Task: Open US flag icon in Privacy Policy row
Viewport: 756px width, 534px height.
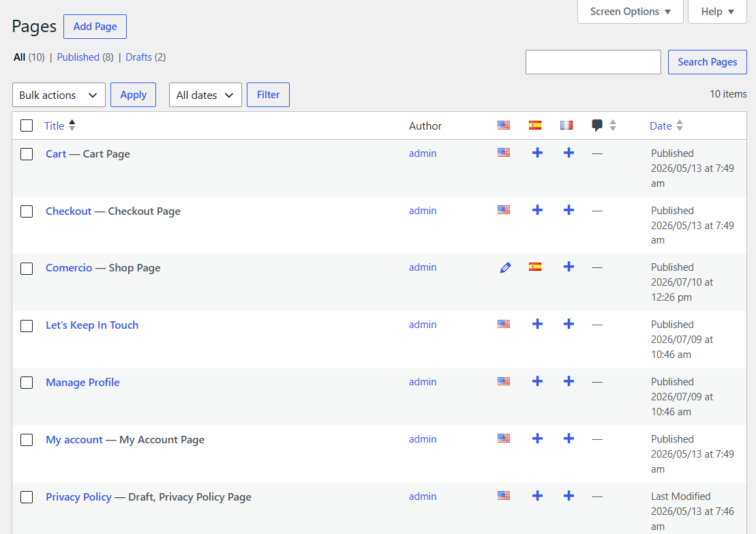Action: [x=503, y=495]
